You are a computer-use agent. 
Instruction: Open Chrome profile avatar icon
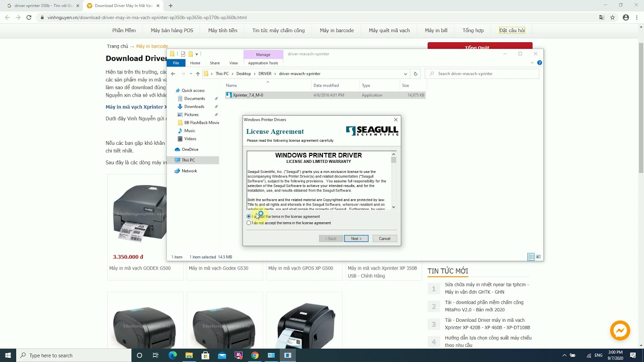coord(626,17)
